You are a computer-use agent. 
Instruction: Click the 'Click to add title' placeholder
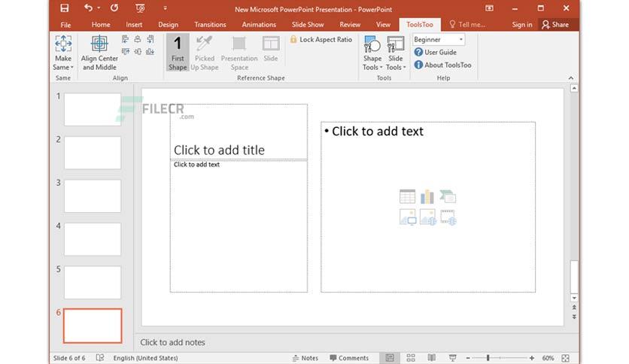(x=239, y=132)
